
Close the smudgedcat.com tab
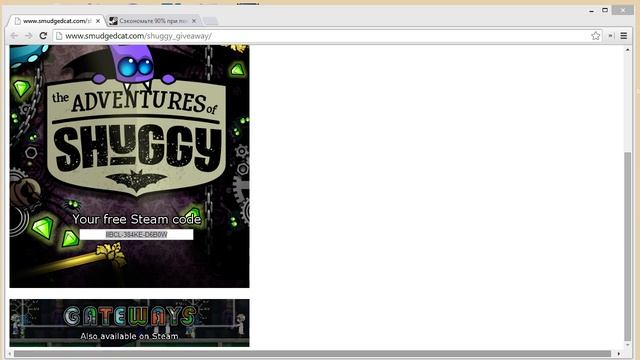pos(98,21)
